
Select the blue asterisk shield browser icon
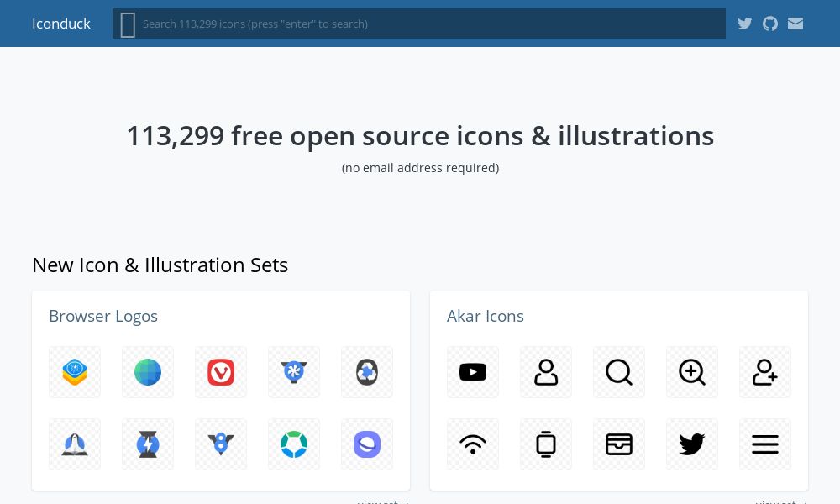pos(294,372)
